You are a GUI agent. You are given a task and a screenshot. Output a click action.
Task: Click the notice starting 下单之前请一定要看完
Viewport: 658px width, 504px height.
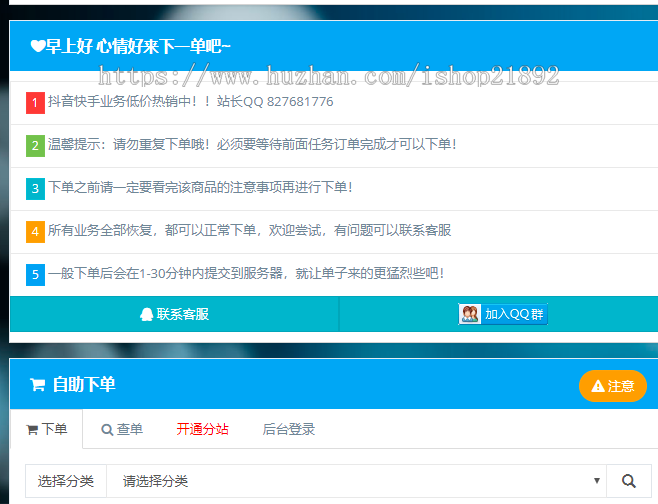click(x=200, y=187)
